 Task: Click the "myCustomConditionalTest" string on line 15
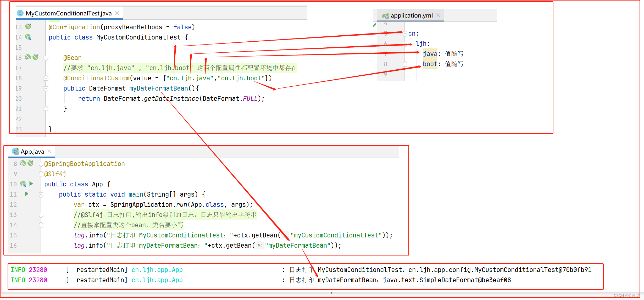[x=336, y=235]
